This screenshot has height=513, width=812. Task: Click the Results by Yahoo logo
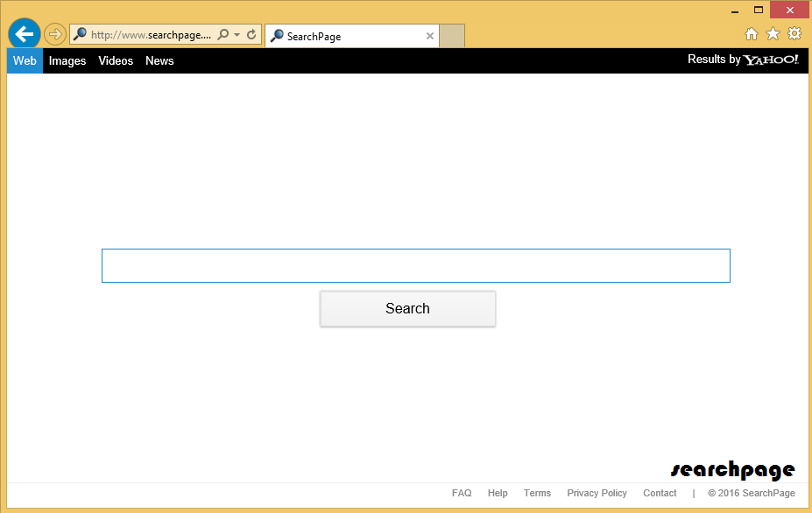click(743, 60)
